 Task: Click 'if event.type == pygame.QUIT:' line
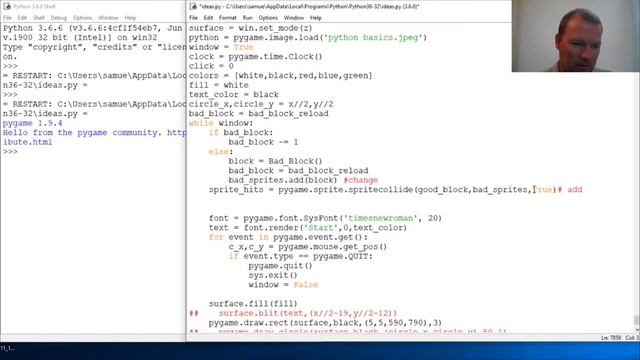pos(301,256)
